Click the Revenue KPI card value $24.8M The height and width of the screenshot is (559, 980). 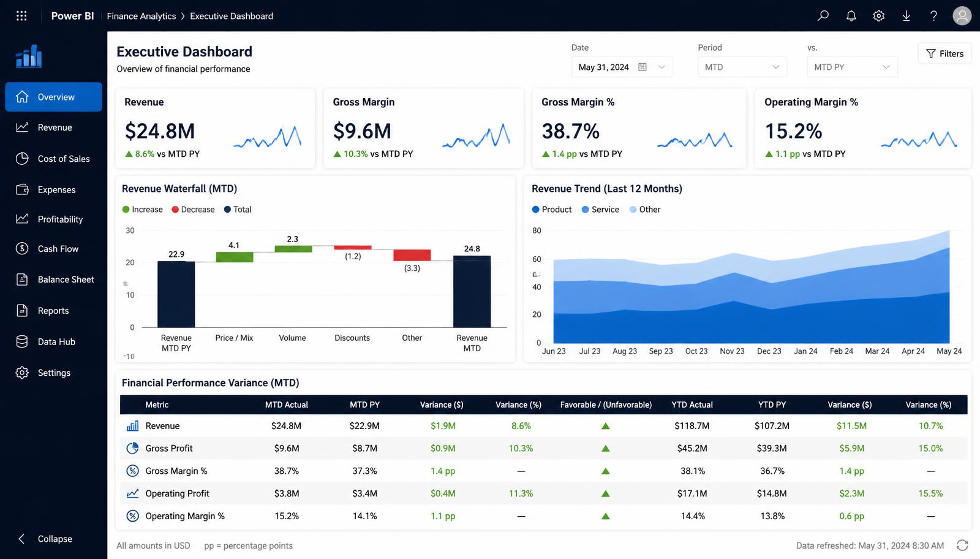click(x=160, y=131)
